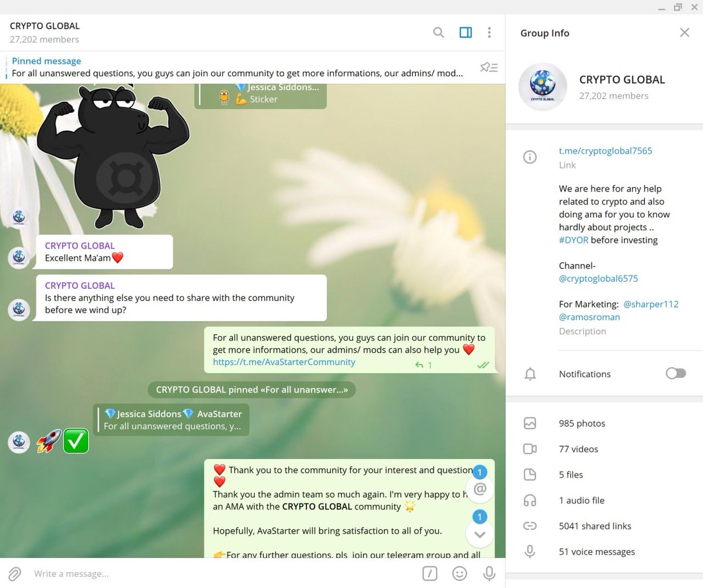Click the avatar beside 'Is there anything else' message
The width and height of the screenshot is (703, 588).
[x=19, y=309]
